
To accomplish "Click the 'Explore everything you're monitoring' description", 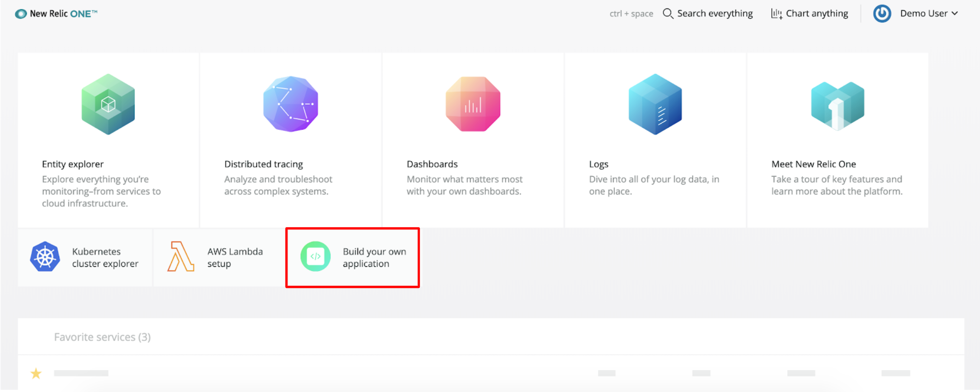I will pyautogui.click(x=101, y=191).
